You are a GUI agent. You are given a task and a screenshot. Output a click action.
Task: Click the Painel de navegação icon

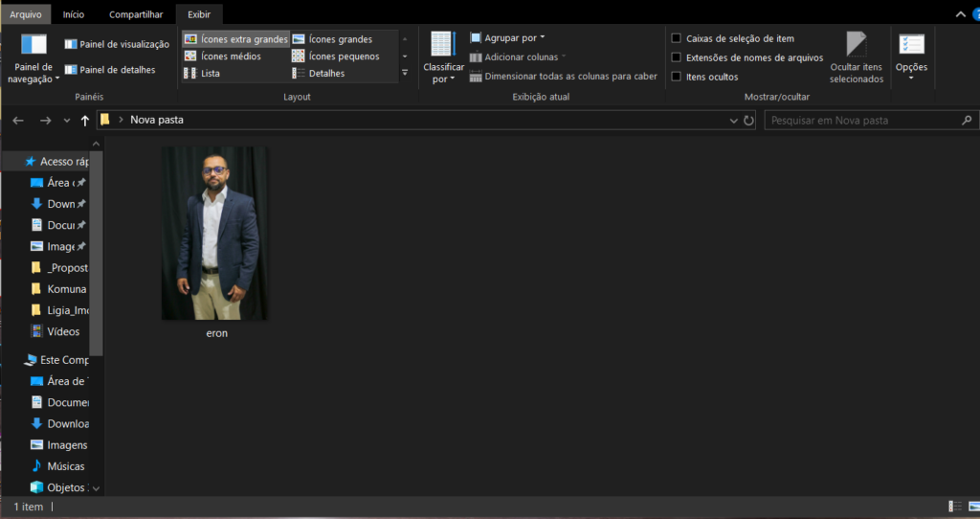33,45
